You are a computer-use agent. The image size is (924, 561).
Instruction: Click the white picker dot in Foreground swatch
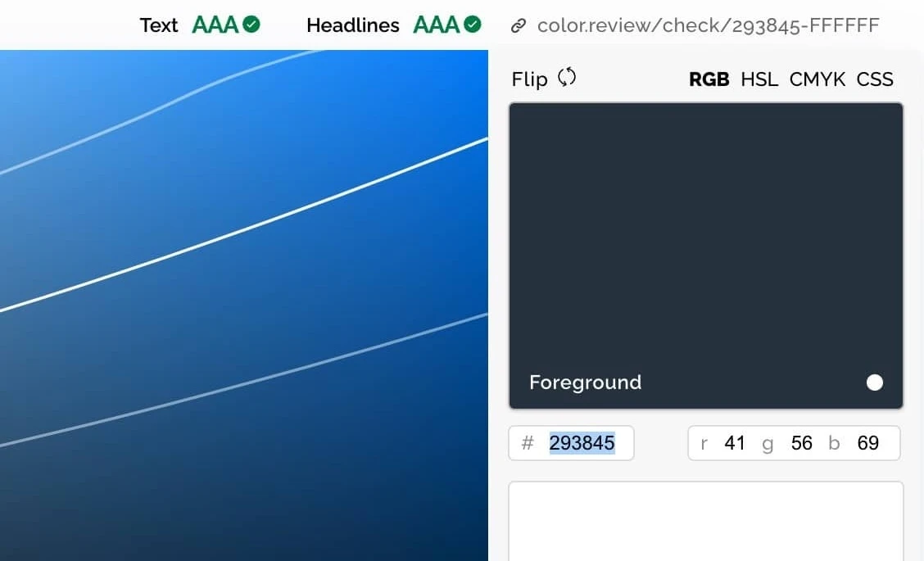[875, 382]
